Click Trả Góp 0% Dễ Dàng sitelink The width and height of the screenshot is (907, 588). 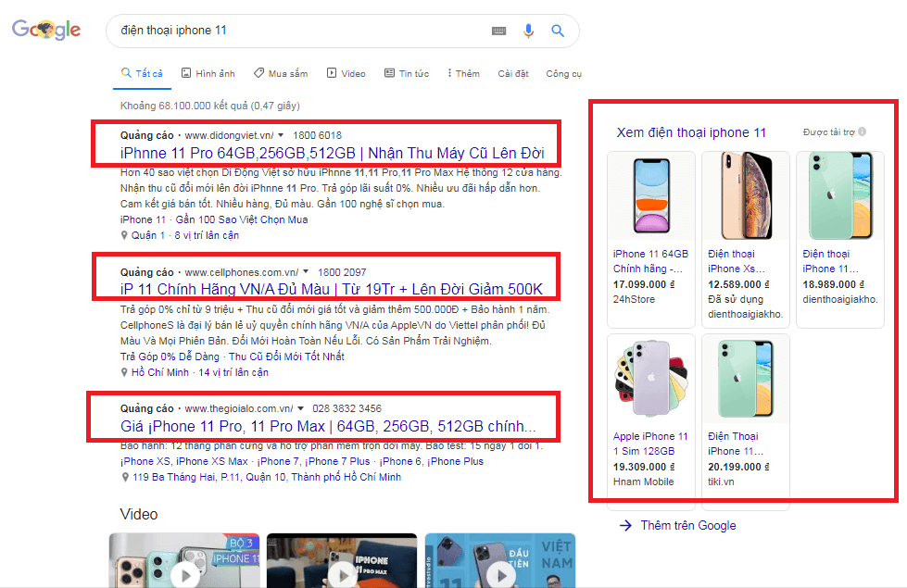[x=170, y=357]
